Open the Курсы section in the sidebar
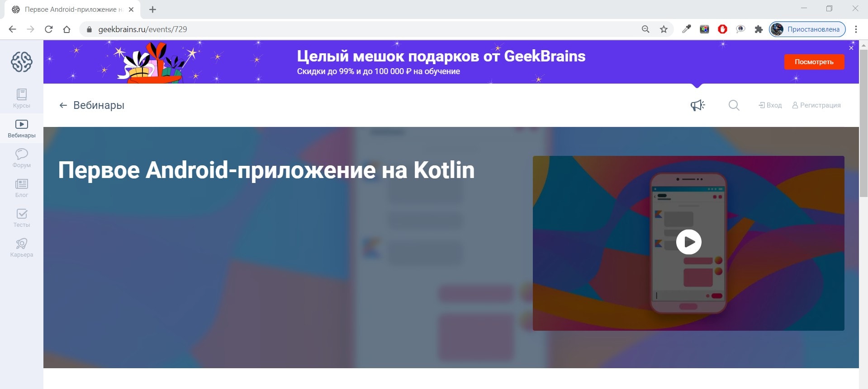This screenshot has width=868, height=389. (x=22, y=98)
